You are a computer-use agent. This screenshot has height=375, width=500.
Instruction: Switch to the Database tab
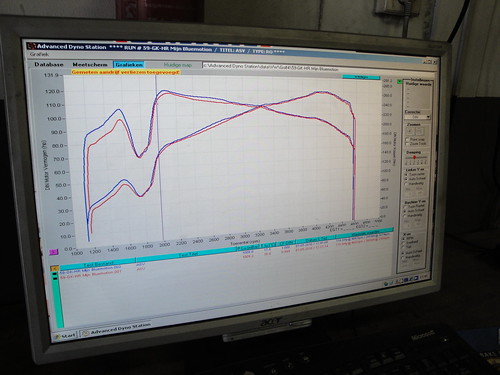49,64
